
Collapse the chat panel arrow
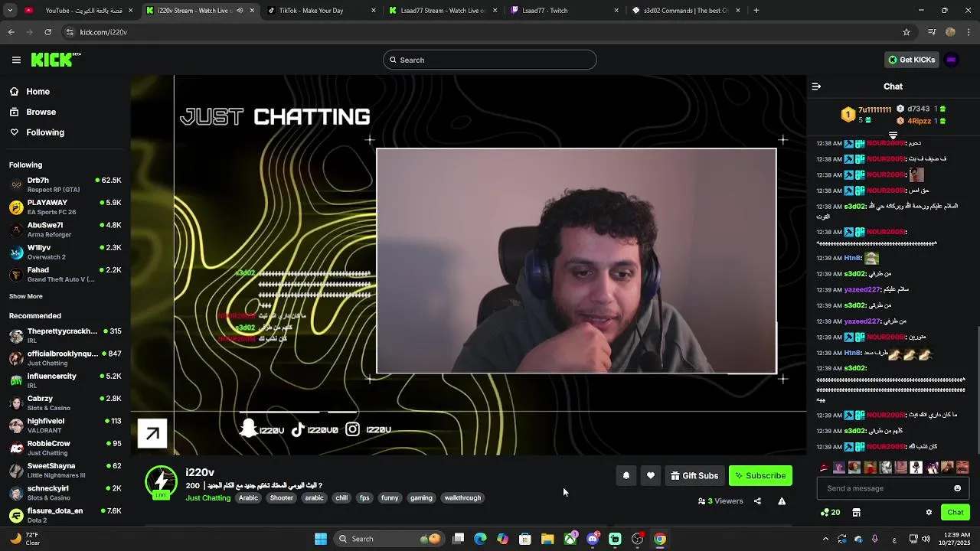point(816,86)
